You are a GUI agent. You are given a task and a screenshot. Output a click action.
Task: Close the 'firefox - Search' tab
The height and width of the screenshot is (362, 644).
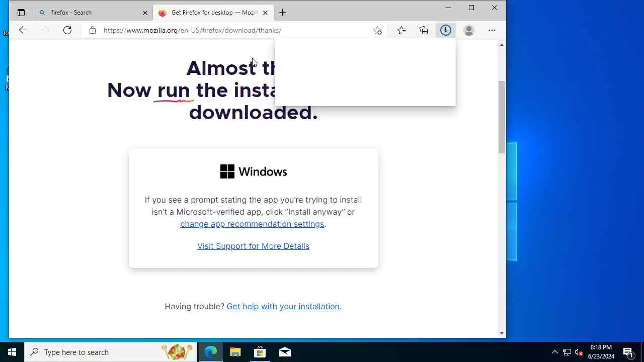(x=145, y=13)
